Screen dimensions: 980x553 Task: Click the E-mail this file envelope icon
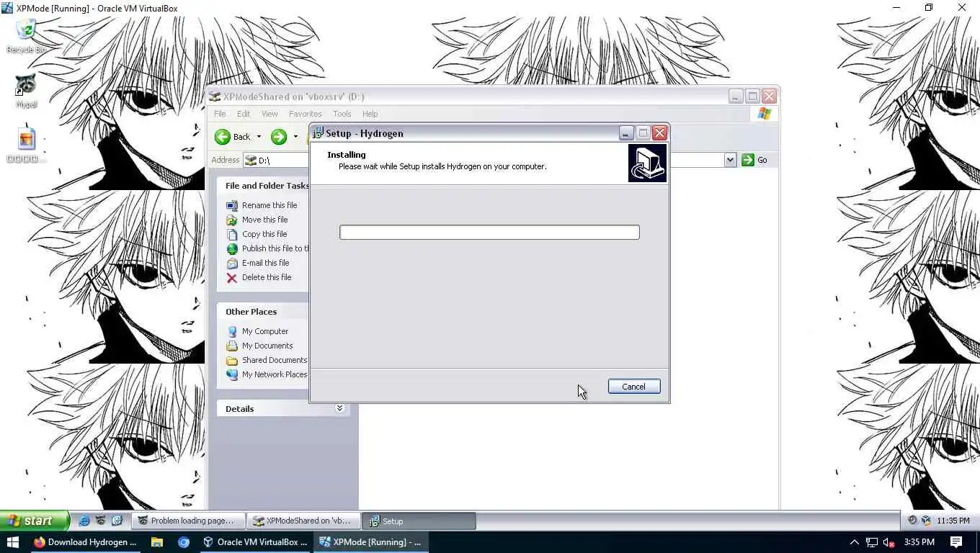(232, 263)
